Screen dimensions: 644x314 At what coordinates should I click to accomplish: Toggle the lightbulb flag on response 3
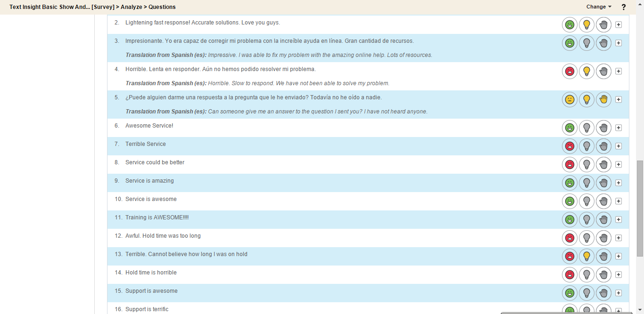[586, 43]
